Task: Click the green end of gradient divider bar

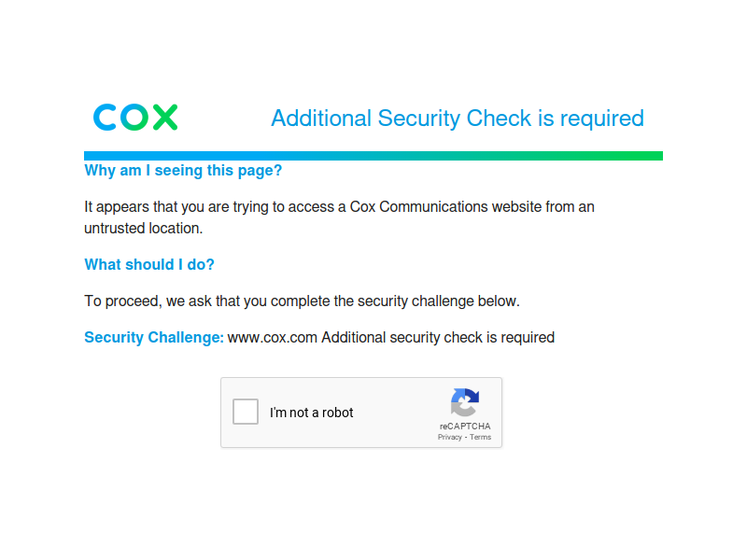Action: click(x=650, y=156)
